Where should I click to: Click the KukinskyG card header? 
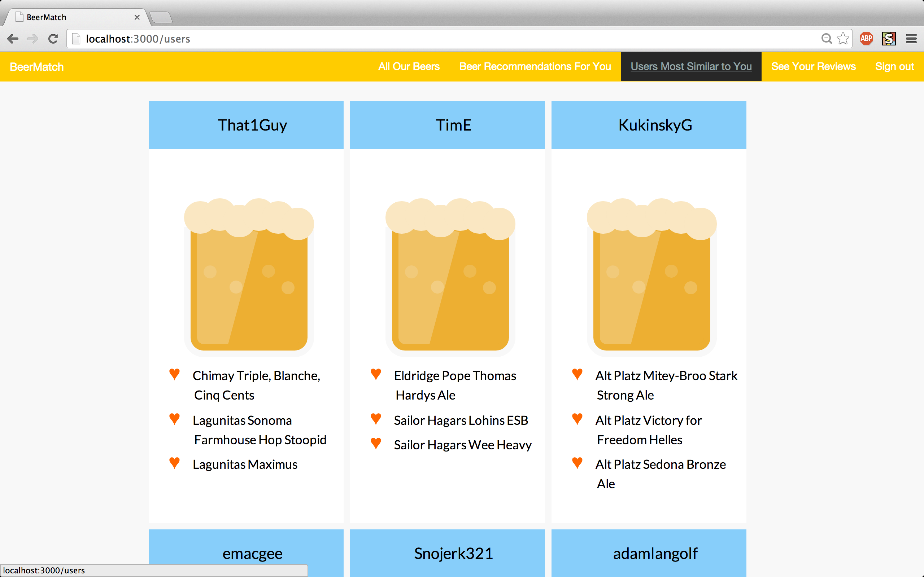click(x=648, y=125)
